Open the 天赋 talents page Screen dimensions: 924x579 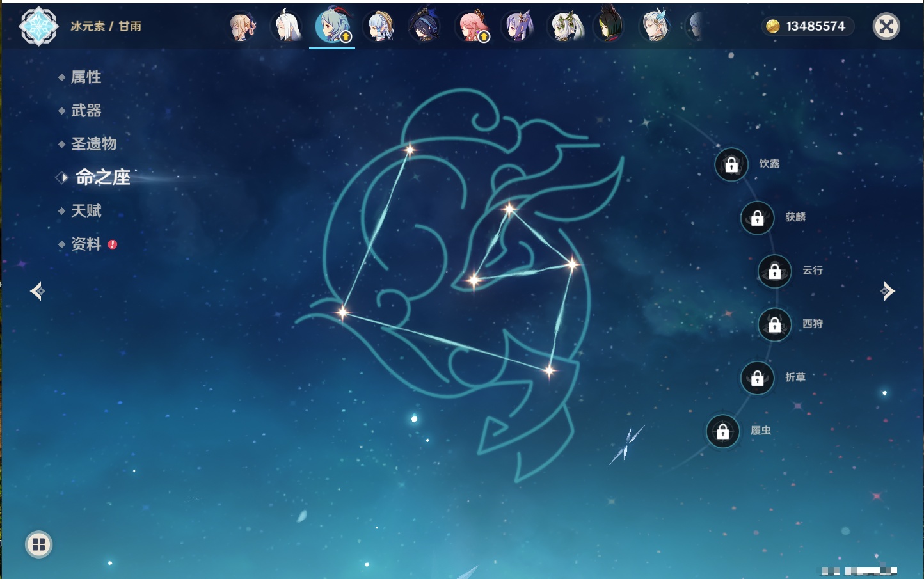(86, 210)
